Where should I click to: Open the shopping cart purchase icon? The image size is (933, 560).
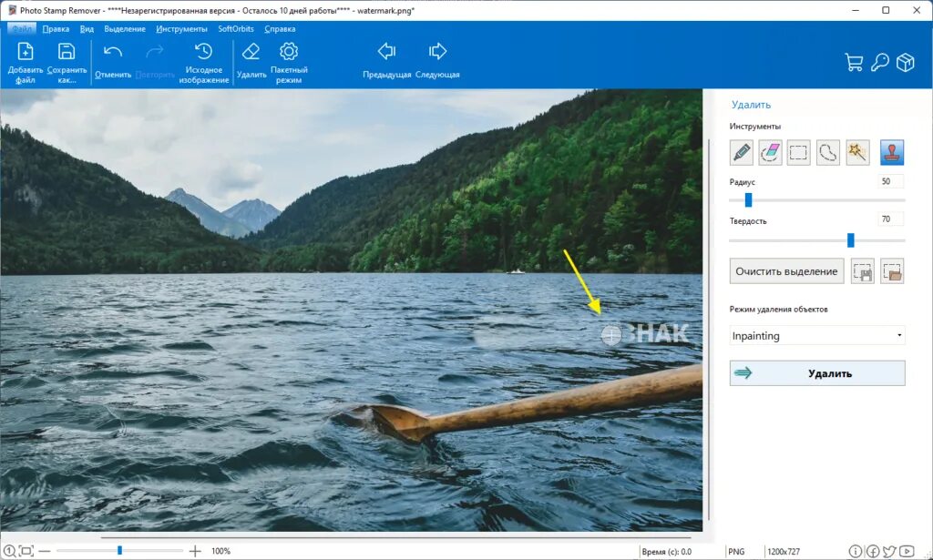(854, 62)
